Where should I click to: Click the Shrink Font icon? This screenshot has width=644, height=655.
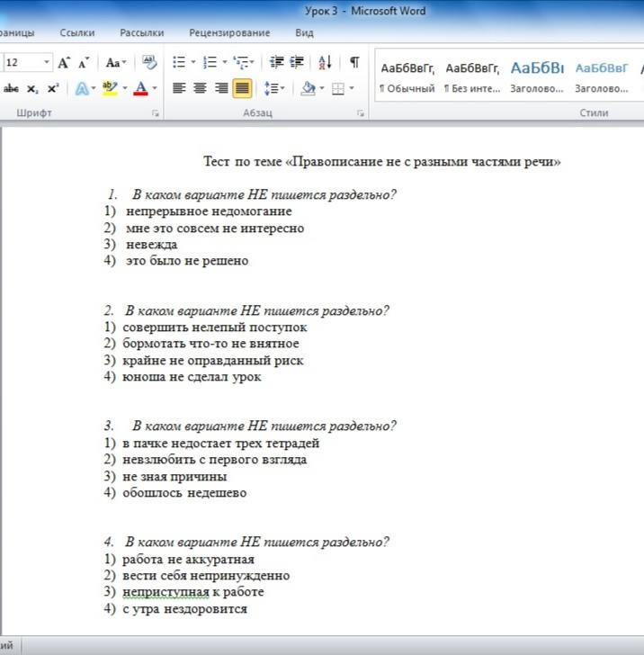[x=84, y=63]
